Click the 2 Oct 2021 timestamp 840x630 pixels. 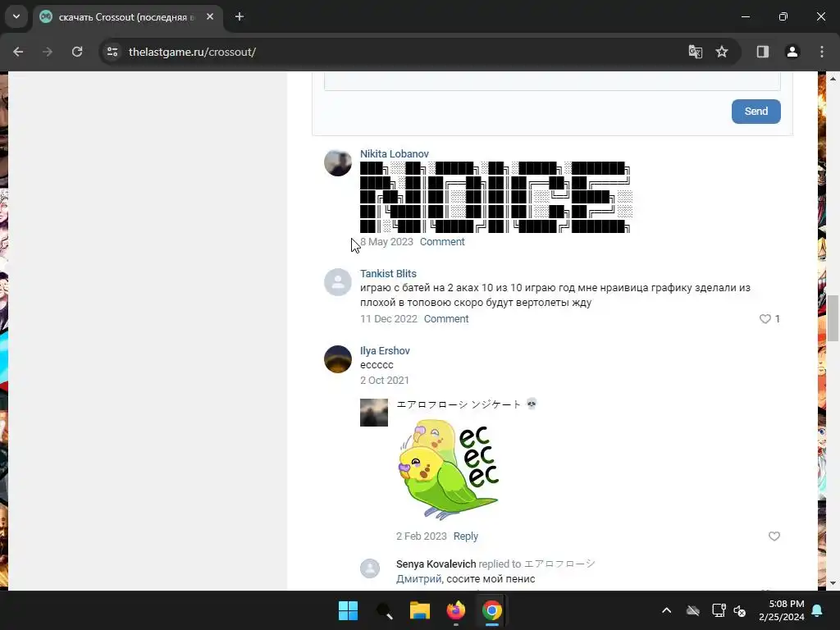pyautogui.click(x=384, y=381)
